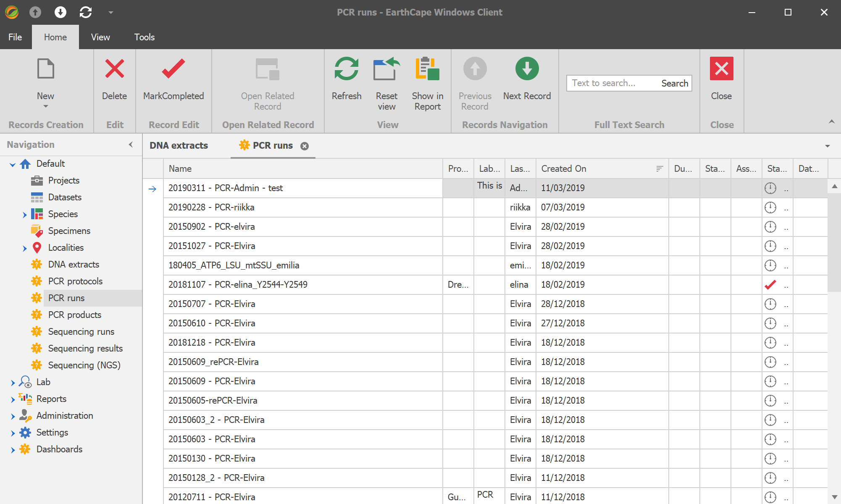
Task: Expand the Settings tree node
Action: tap(13, 433)
